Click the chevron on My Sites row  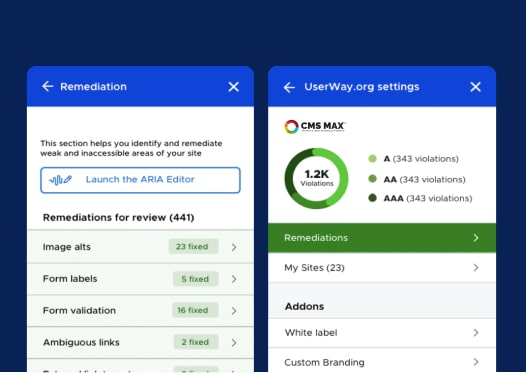(476, 268)
